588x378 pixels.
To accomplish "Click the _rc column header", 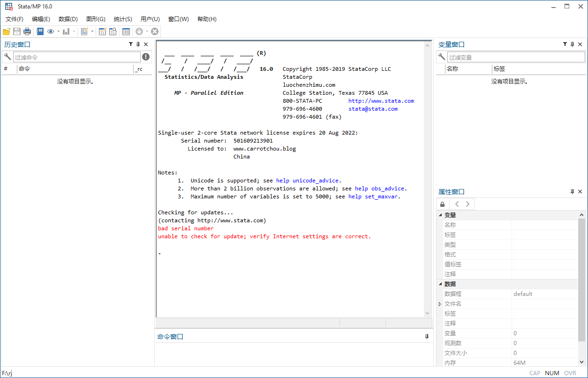I will click(x=143, y=69).
